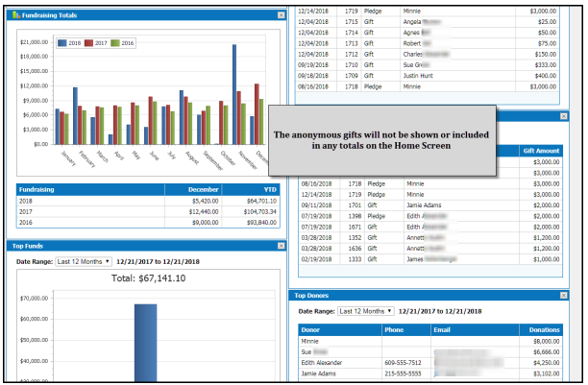Select gift 1710 from Sue
Screen dimensions: 588x385
tap(428, 65)
